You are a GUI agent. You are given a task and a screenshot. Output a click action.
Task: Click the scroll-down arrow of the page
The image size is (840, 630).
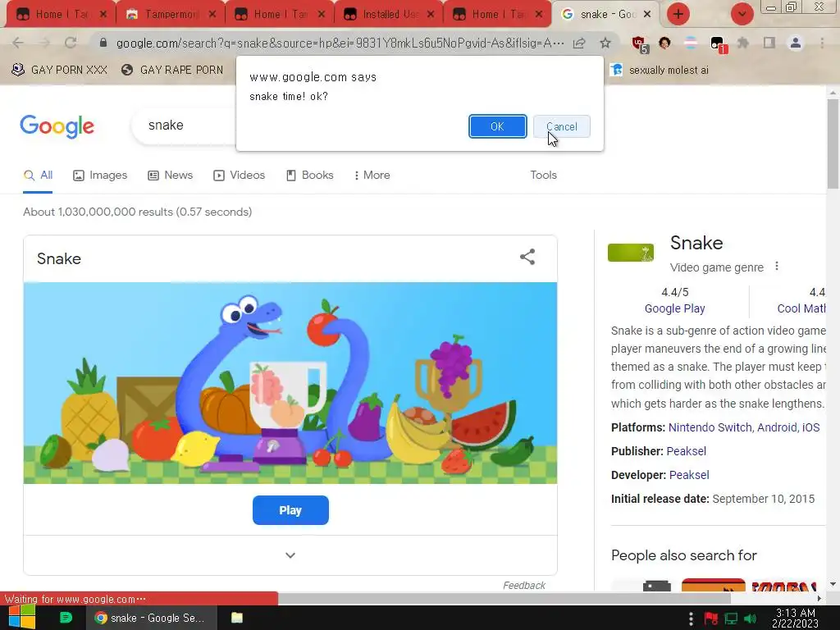tap(833, 584)
